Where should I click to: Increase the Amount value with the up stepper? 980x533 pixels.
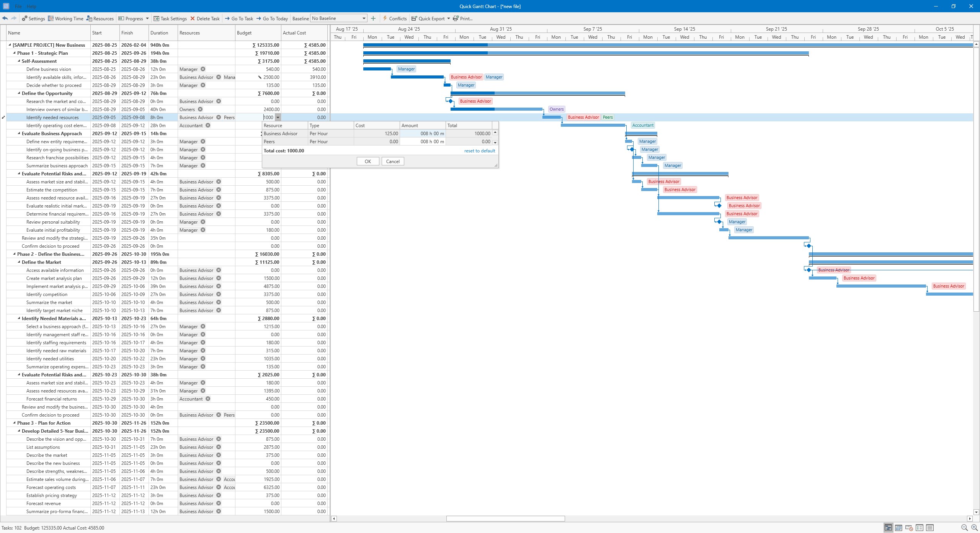coord(495,132)
